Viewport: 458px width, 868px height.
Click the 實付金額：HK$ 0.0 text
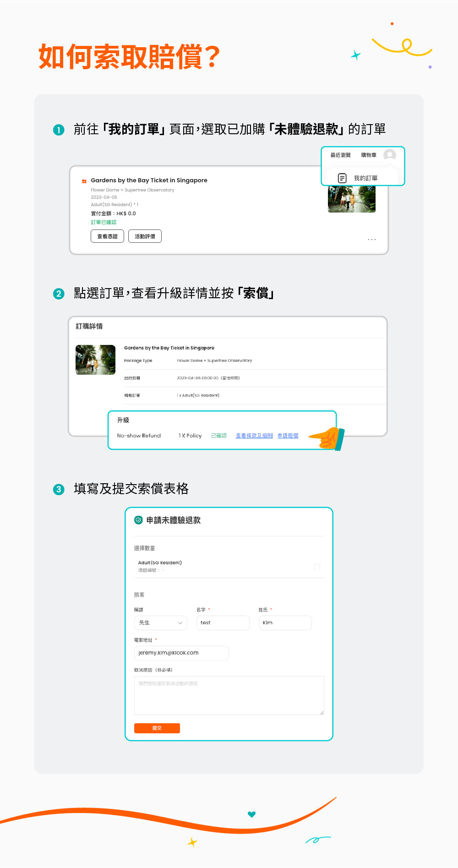(113, 213)
